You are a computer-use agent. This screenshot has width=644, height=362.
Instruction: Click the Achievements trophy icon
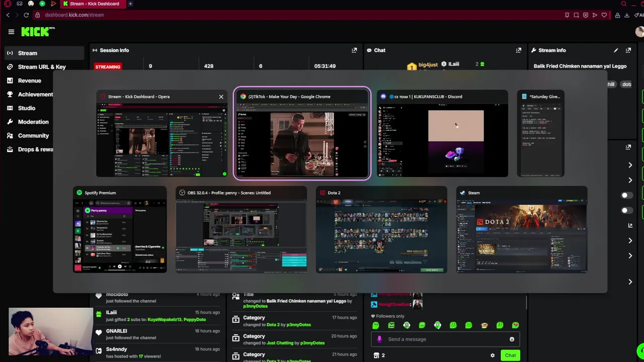point(10,94)
